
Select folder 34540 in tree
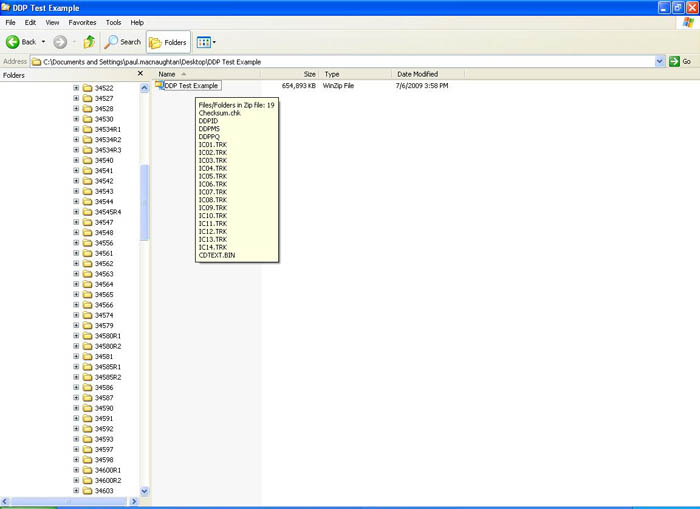point(104,160)
